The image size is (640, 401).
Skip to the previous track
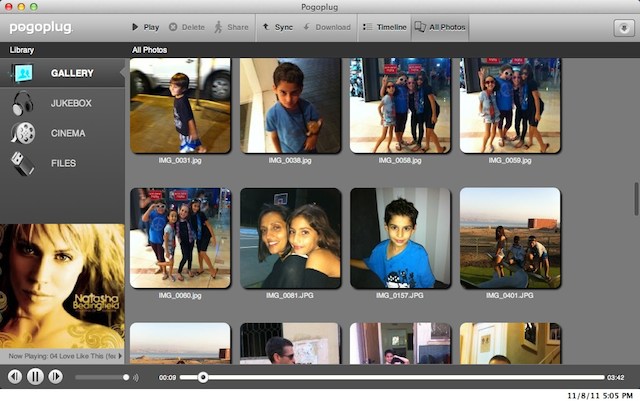click(15, 377)
